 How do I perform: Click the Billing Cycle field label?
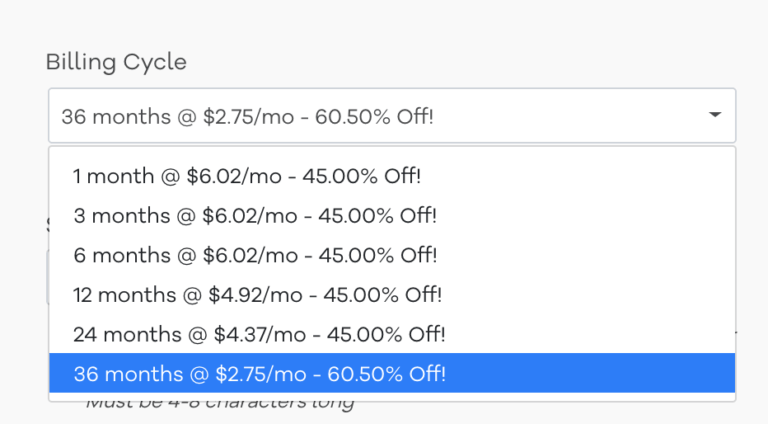116,62
